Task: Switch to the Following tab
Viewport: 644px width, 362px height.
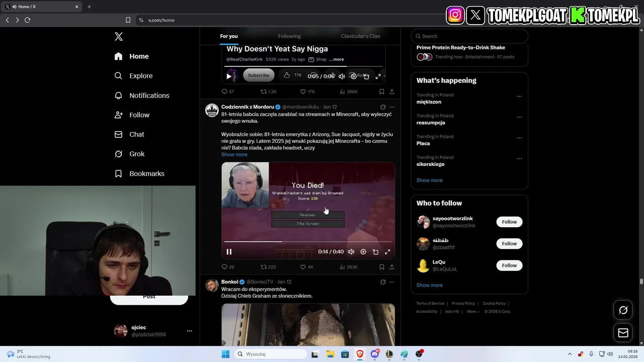Action: tap(289, 36)
